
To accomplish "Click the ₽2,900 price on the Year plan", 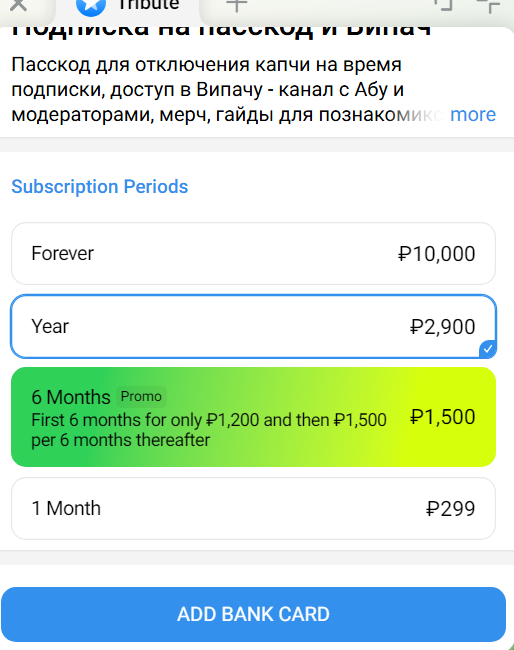I will 442,327.
